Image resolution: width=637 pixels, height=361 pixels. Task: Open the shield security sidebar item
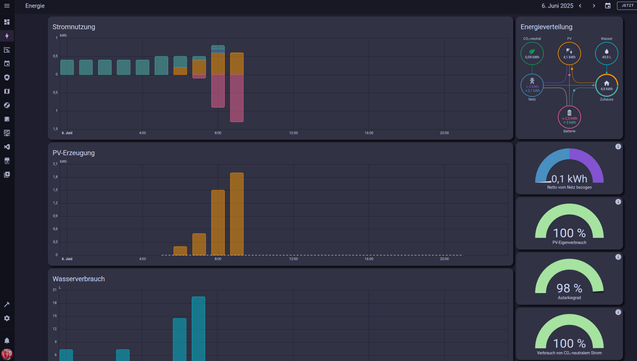(x=7, y=78)
